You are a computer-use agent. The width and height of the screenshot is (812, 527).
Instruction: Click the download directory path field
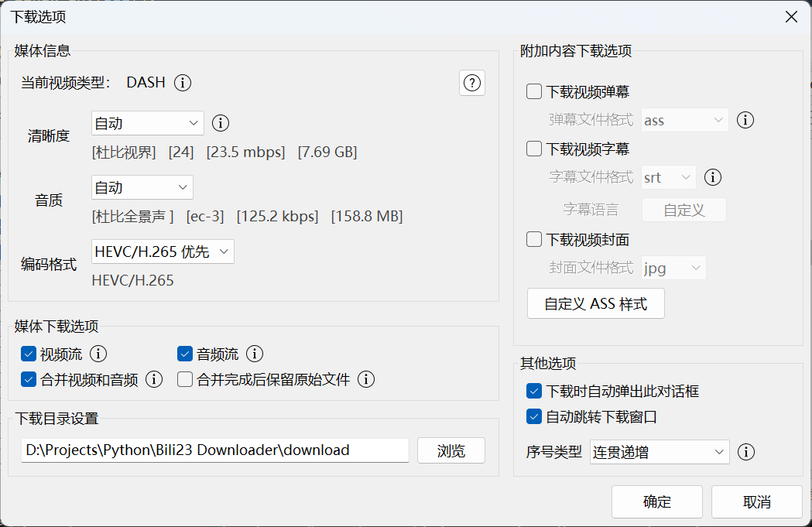click(x=214, y=450)
